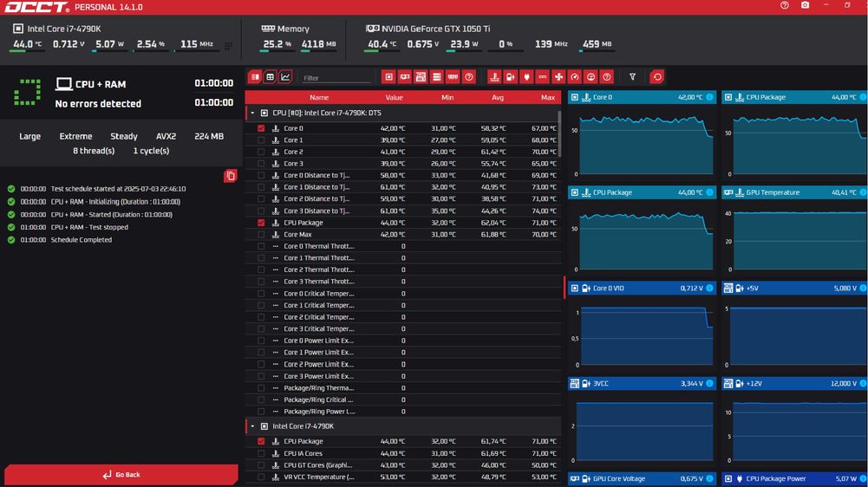
Task: Click the Core 0 temperature graph plot
Action: point(645,145)
